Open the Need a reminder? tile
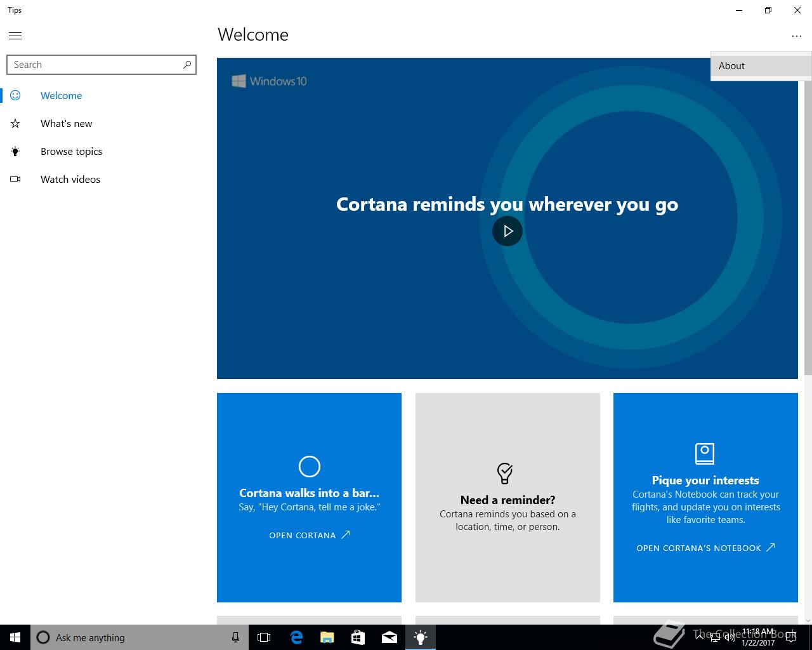Screen dimensions: 812x650 (507, 498)
